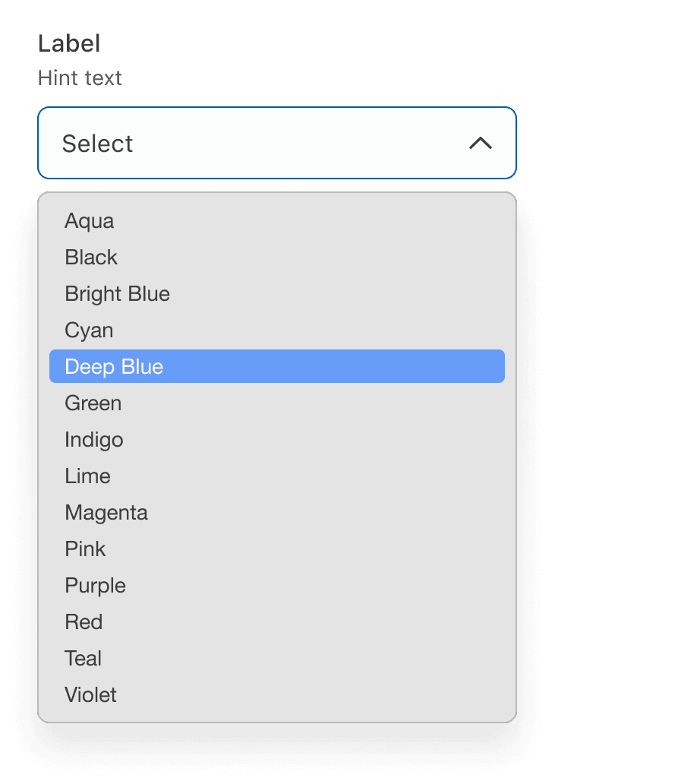
Task: Click the "Label" field label
Action: pos(69,43)
